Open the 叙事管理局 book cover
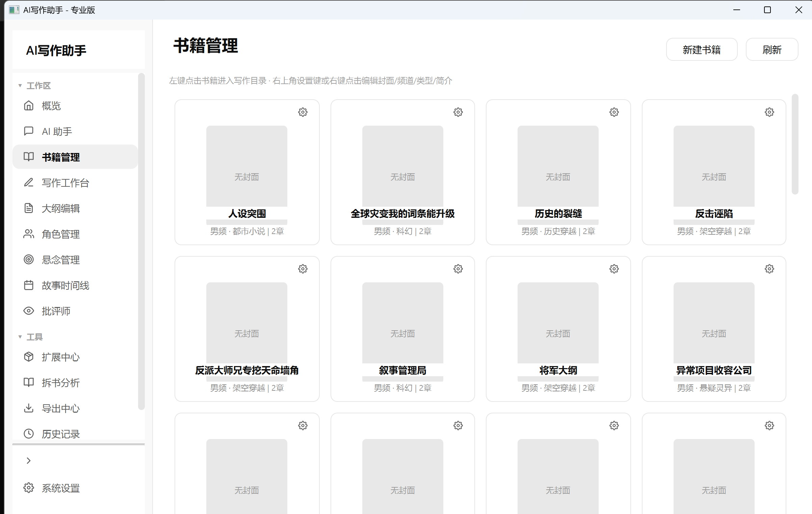The width and height of the screenshot is (812, 514). (x=403, y=323)
